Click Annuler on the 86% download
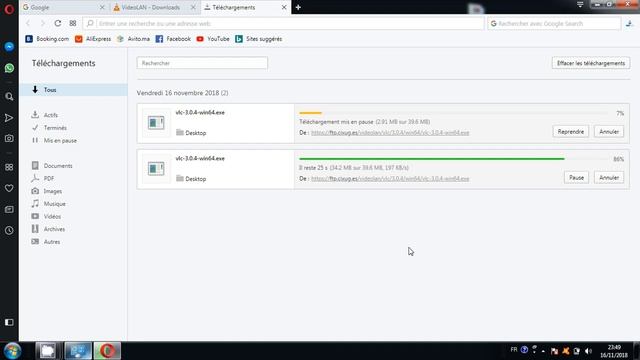Image resolution: width=640 pixels, height=360 pixels. [x=609, y=178]
